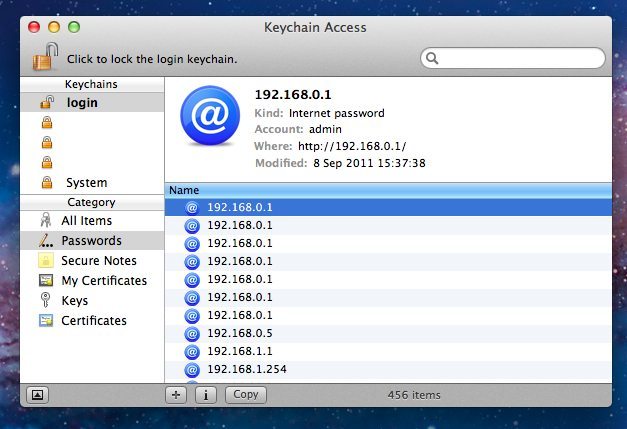Click the modified date 8 Sep 2011 15:37:38
This screenshot has width=627, height=429.
(369, 163)
